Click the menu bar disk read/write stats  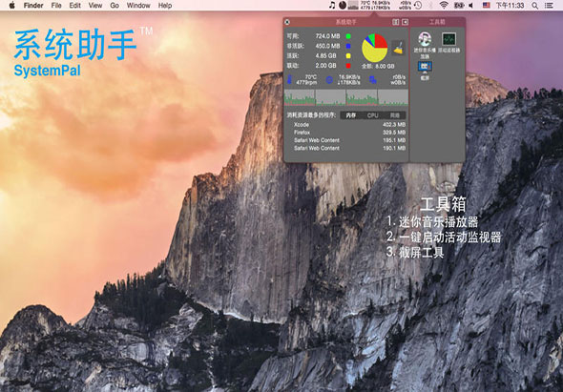click(406, 5)
